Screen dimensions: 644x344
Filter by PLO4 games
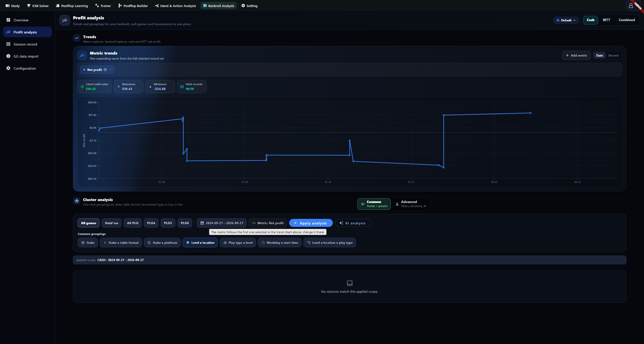151,223
